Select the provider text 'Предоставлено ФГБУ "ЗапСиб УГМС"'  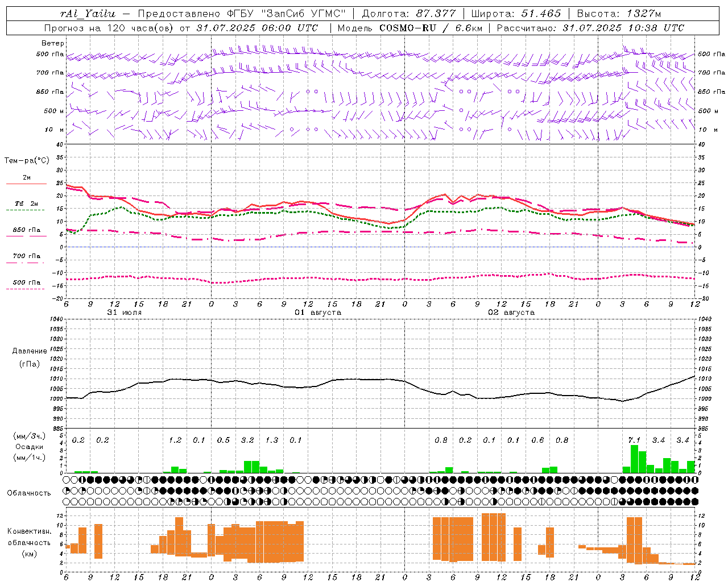(x=242, y=14)
